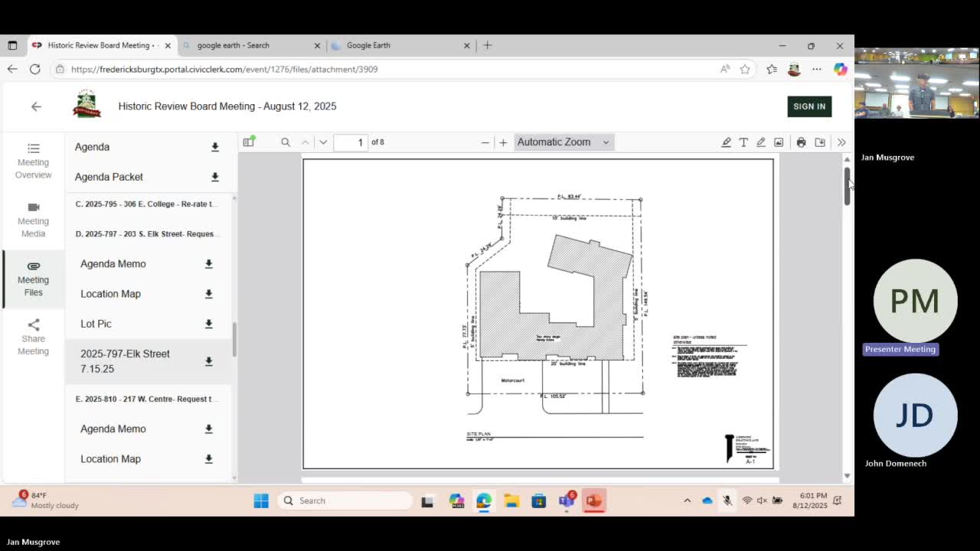Open the PDF find search icon
The height and width of the screenshot is (551, 980).
286,142
